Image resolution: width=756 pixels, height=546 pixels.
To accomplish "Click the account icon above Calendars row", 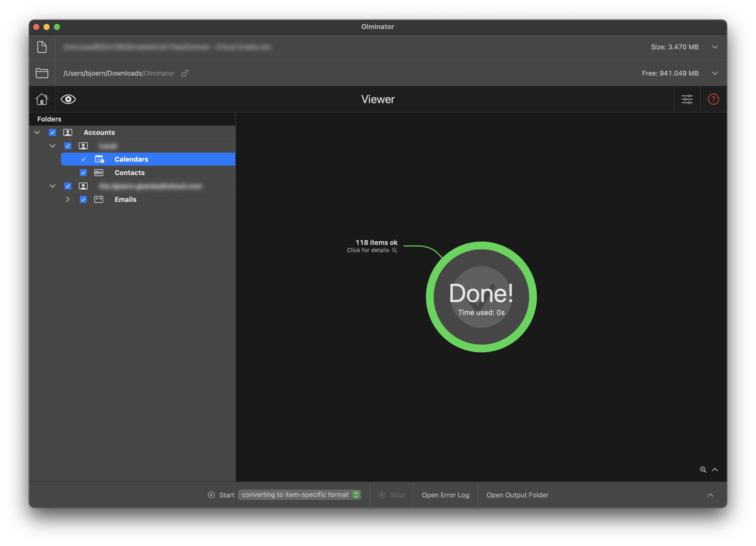I will click(83, 146).
